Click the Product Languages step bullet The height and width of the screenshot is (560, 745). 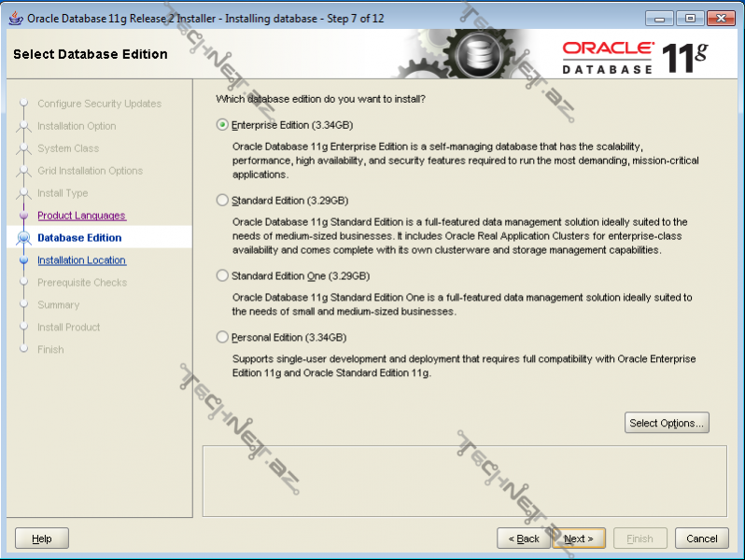coord(23,216)
